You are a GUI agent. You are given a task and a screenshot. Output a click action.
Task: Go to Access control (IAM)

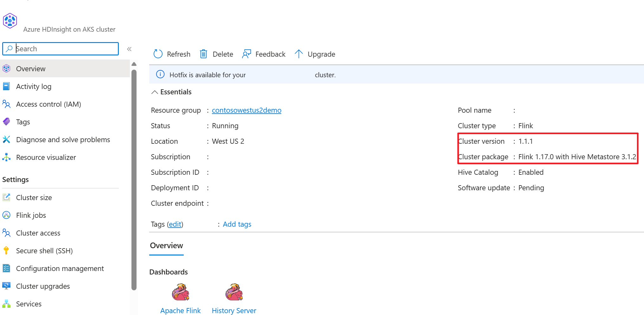65,104
